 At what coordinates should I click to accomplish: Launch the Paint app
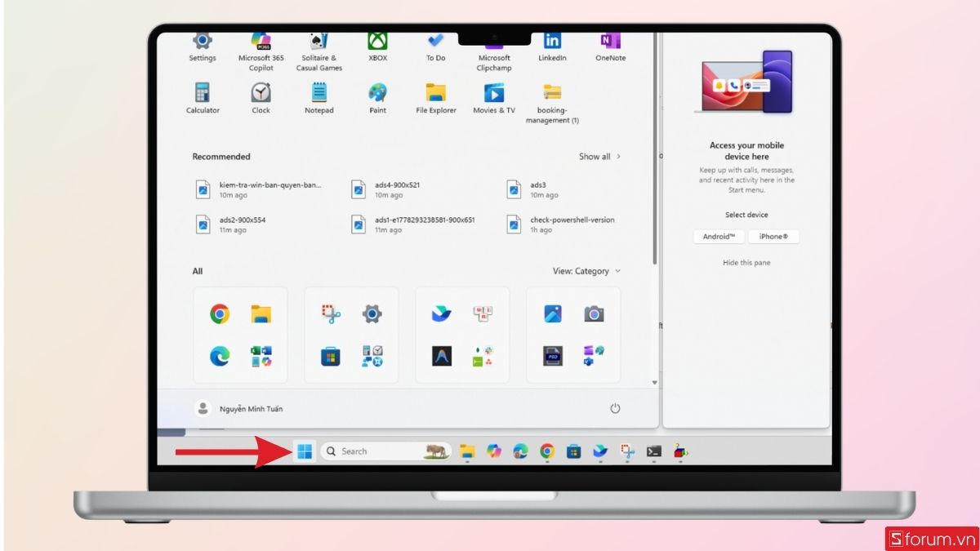[377, 99]
